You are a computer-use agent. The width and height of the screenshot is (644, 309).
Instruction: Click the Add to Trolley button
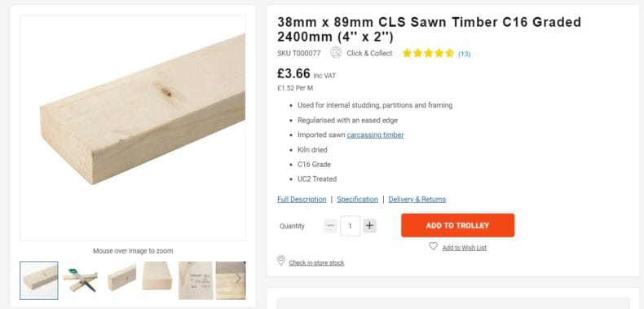(457, 225)
